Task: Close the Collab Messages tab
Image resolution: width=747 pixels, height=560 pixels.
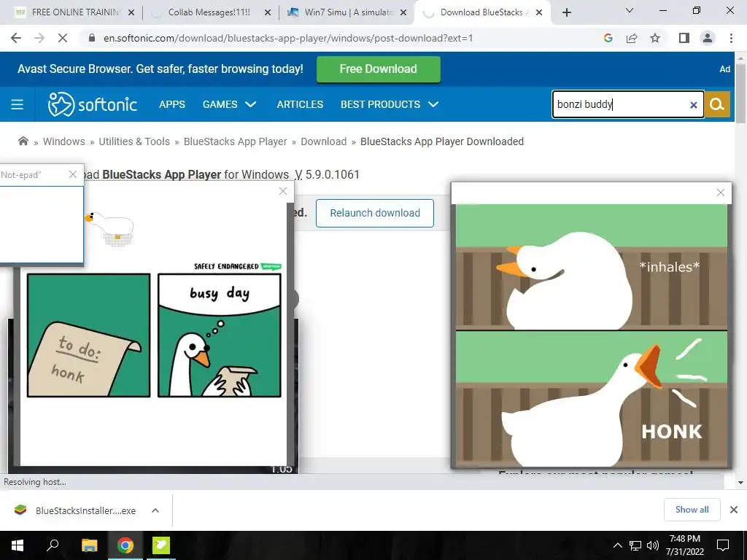Action: (268, 12)
